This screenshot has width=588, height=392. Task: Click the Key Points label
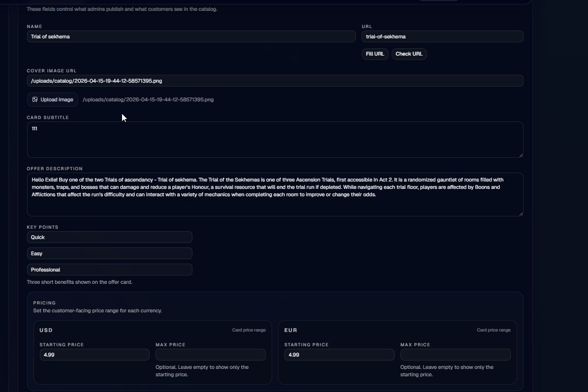(42, 227)
